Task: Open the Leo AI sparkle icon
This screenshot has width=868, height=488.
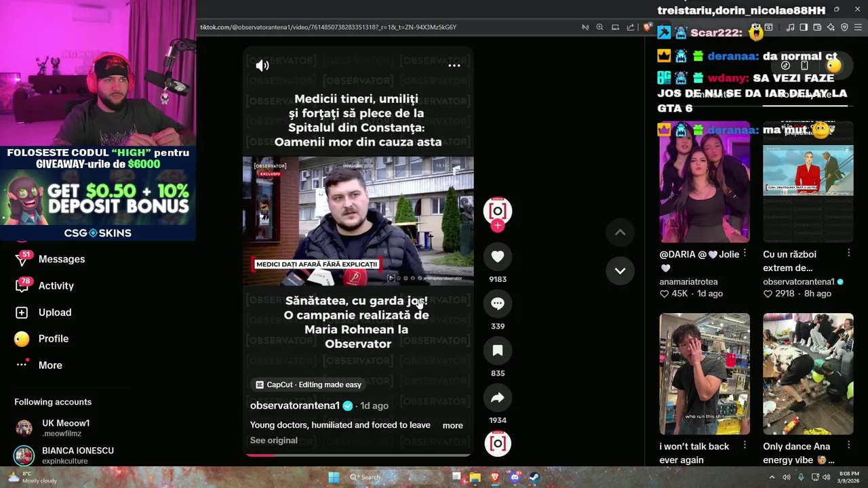Action: [x=831, y=27]
